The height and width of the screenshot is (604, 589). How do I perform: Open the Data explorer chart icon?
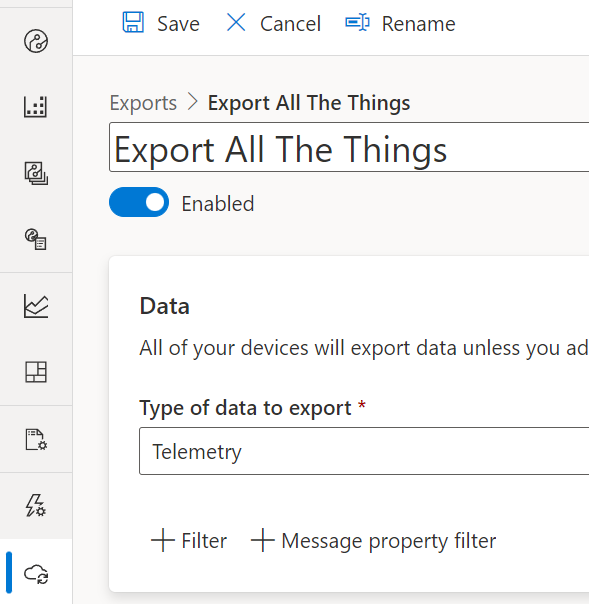click(36, 306)
